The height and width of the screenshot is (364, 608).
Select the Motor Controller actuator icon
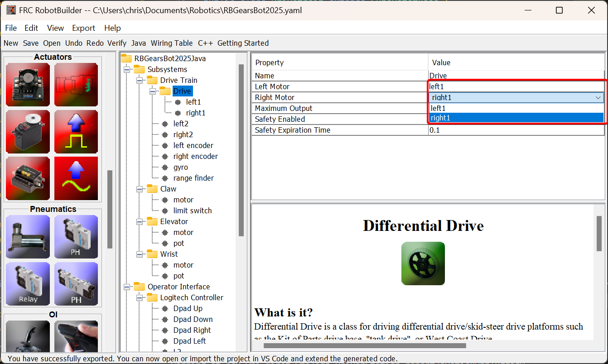28,85
